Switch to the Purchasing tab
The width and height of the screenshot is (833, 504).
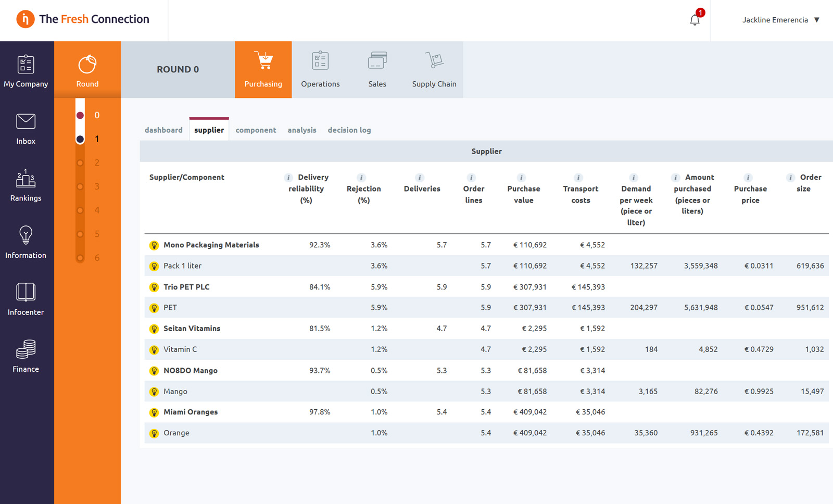(x=263, y=70)
